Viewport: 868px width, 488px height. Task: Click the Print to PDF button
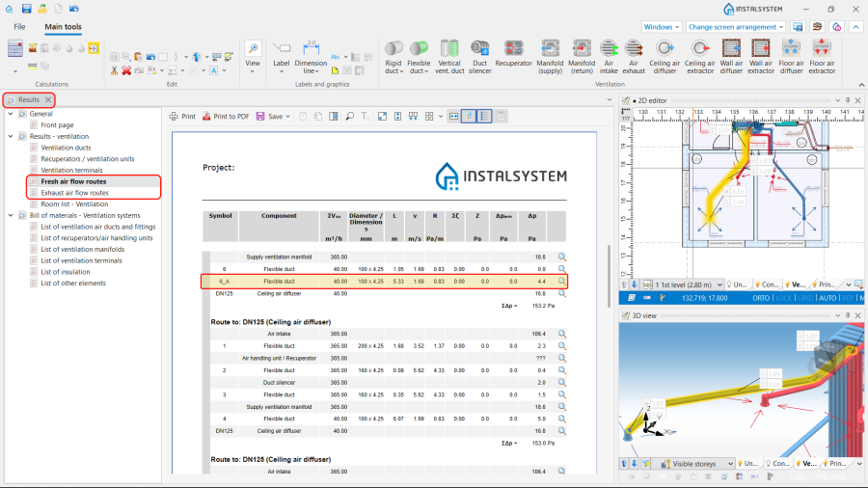point(226,116)
